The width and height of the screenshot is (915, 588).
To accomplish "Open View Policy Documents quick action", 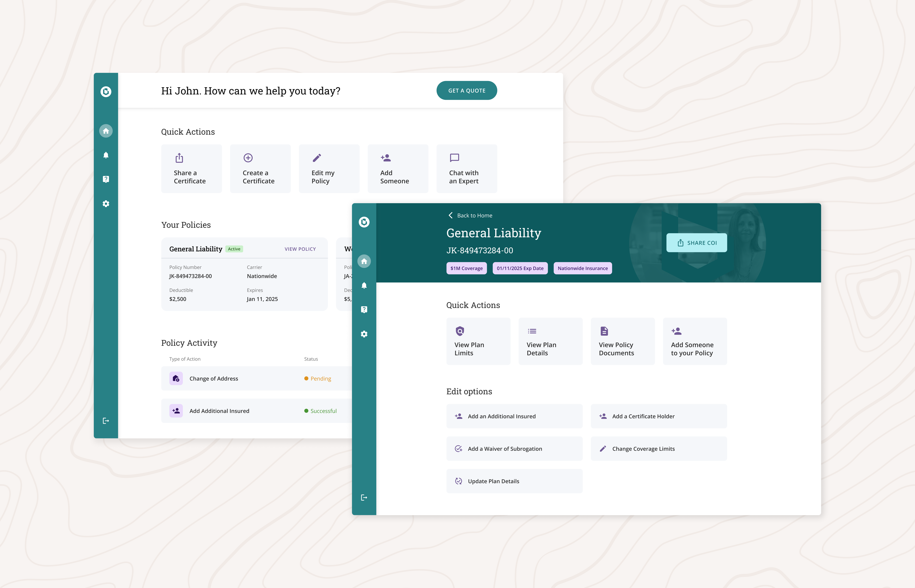I will [x=623, y=341].
